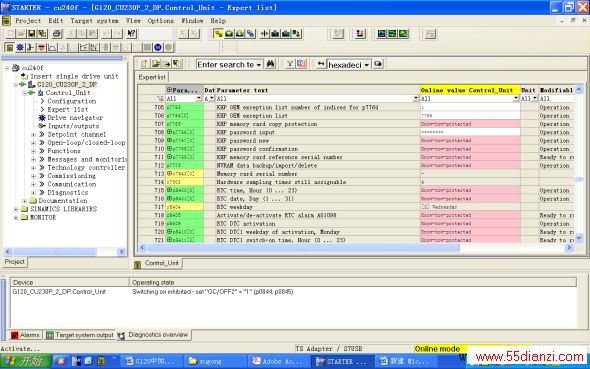The width and height of the screenshot is (590, 369).
Task: Click the KHP password input value cell
Action: (x=470, y=132)
